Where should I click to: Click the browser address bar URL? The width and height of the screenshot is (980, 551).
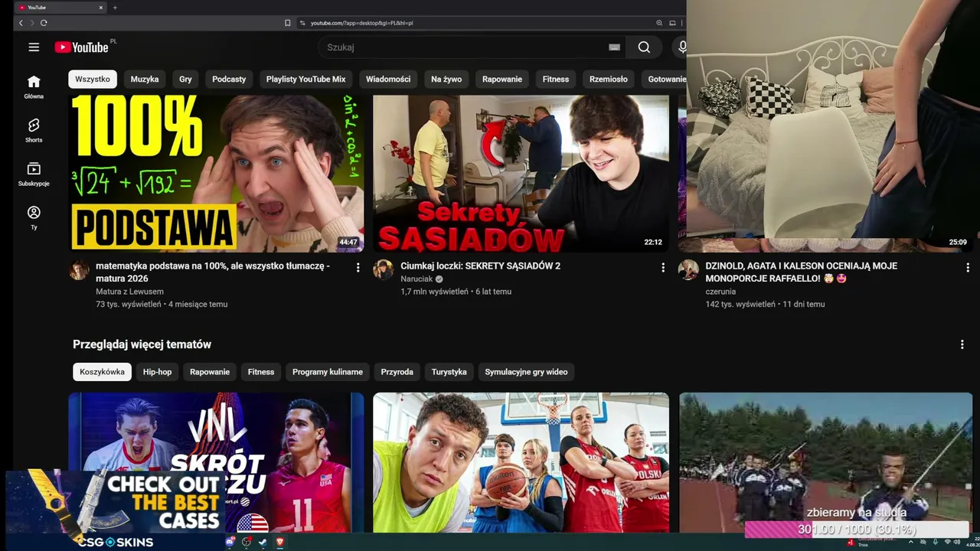coord(361,23)
